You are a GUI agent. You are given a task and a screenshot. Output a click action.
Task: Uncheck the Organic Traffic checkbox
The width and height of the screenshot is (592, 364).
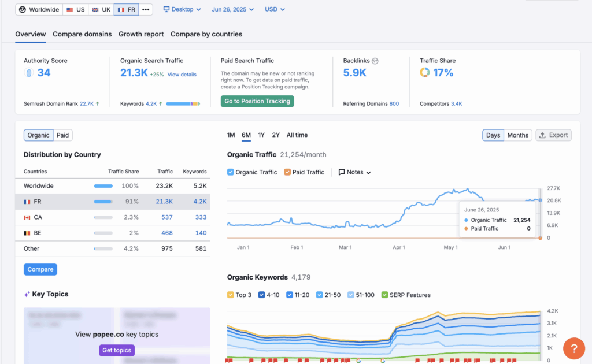click(x=231, y=172)
